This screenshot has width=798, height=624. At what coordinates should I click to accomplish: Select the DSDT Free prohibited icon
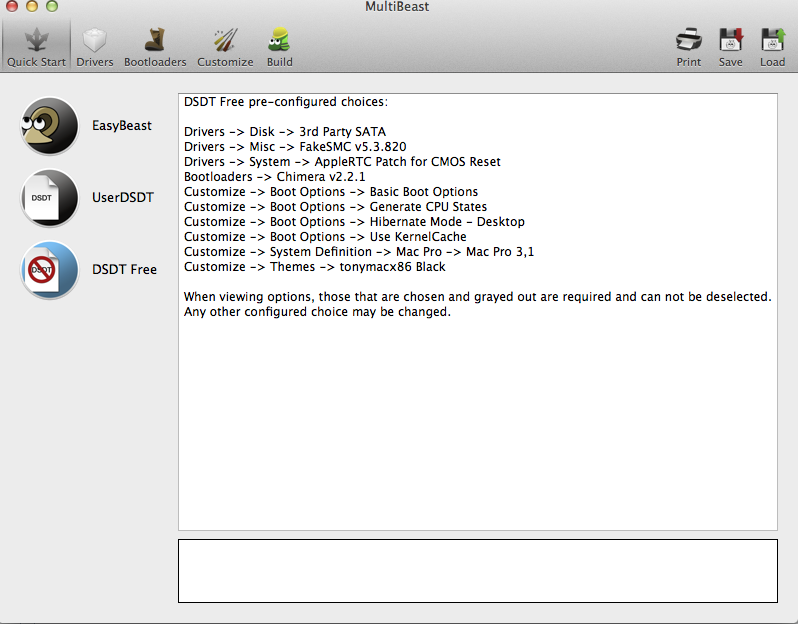point(49,270)
